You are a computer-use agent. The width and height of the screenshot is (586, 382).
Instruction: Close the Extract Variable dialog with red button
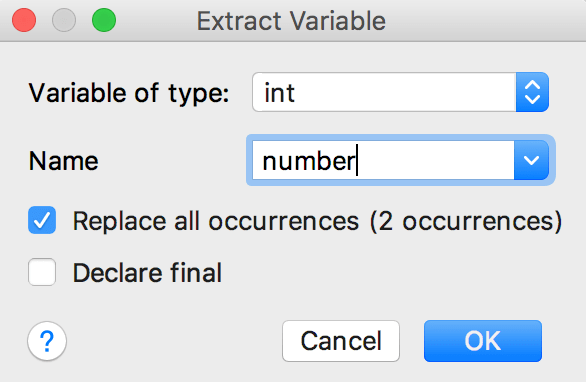pyautogui.click(x=24, y=20)
